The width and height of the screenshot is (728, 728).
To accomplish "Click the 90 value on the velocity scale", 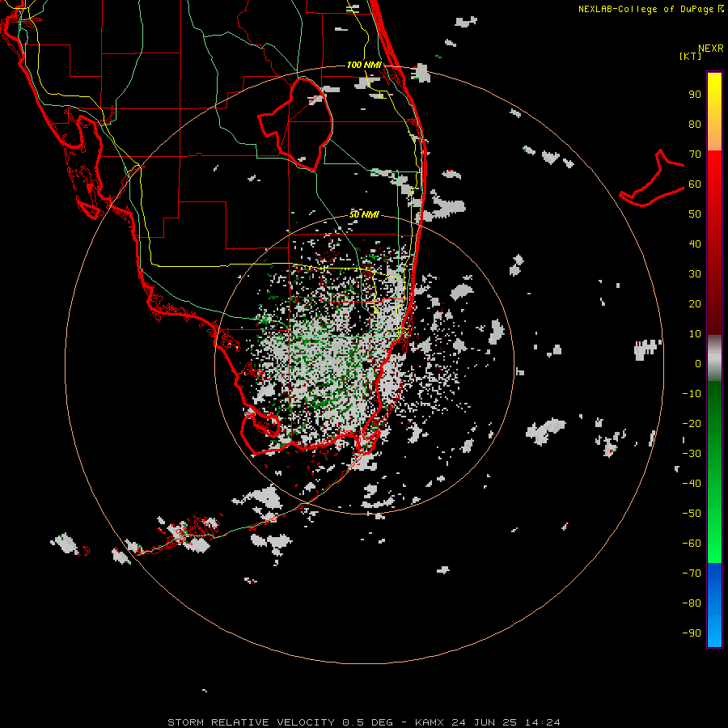I will [695, 95].
